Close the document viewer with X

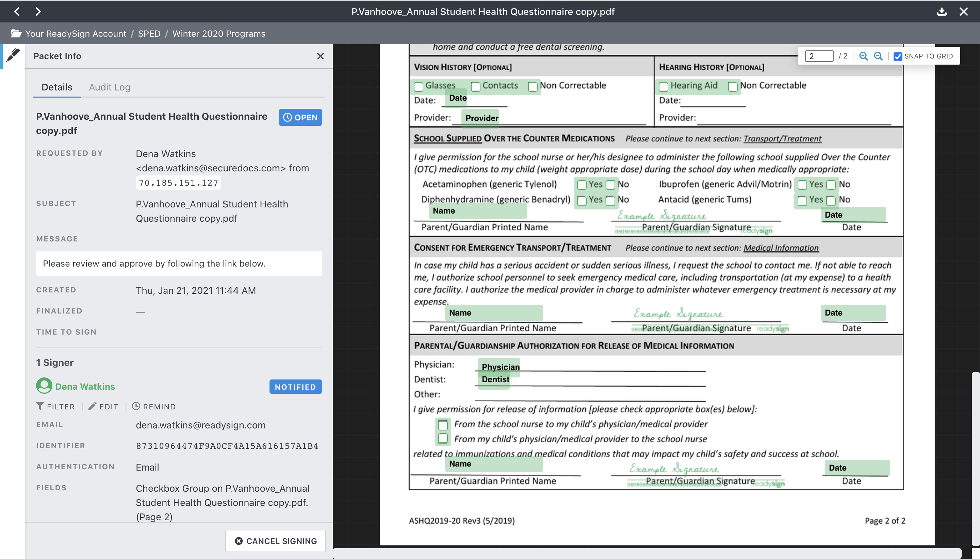point(963,12)
